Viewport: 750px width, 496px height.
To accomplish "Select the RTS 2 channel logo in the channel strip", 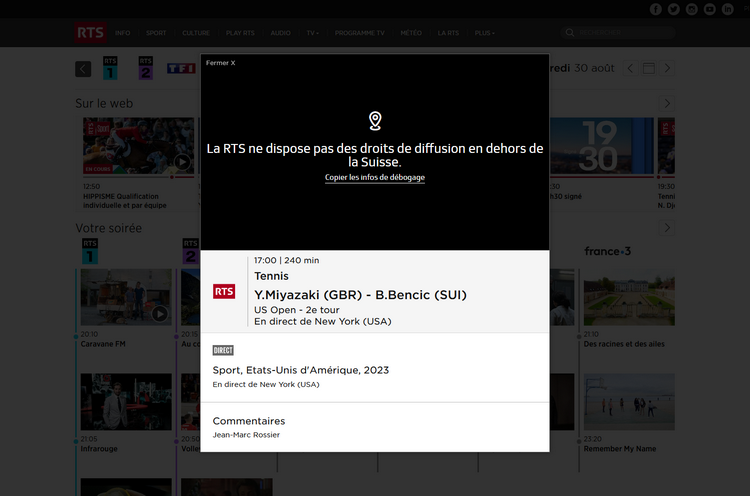I will 145,68.
